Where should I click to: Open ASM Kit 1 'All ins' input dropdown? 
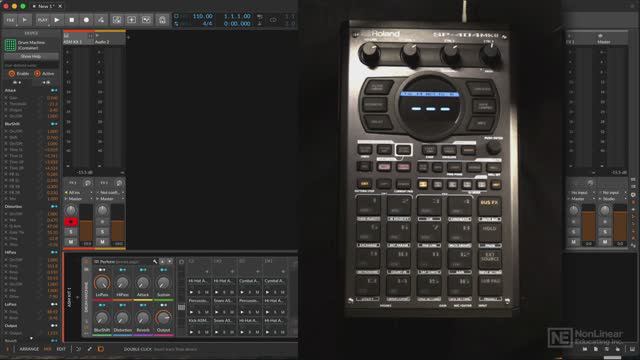click(78, 193)
